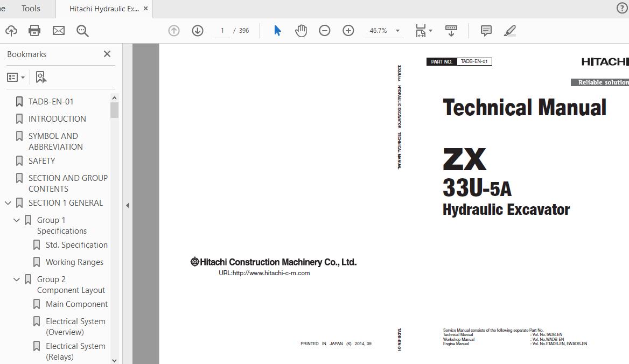Close the Hitachi Hydraulic Ex... tab
The height and width of the screenshot is (364, 629).
pyautogui.click(x=145, y=9)
